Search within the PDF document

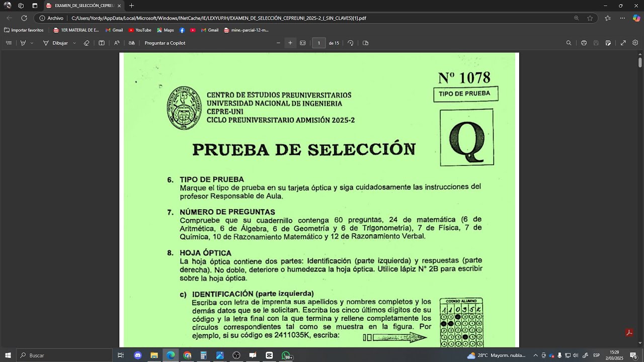pyautogui.click(x=569, y=43)
